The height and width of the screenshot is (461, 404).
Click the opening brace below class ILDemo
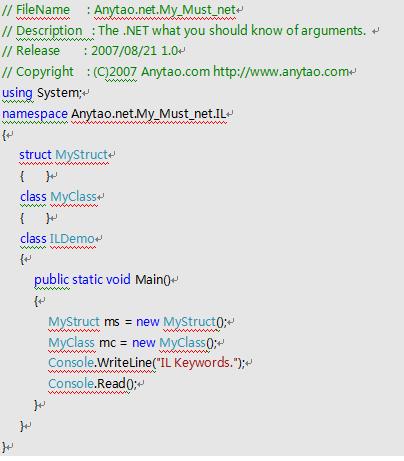point(22,259)
